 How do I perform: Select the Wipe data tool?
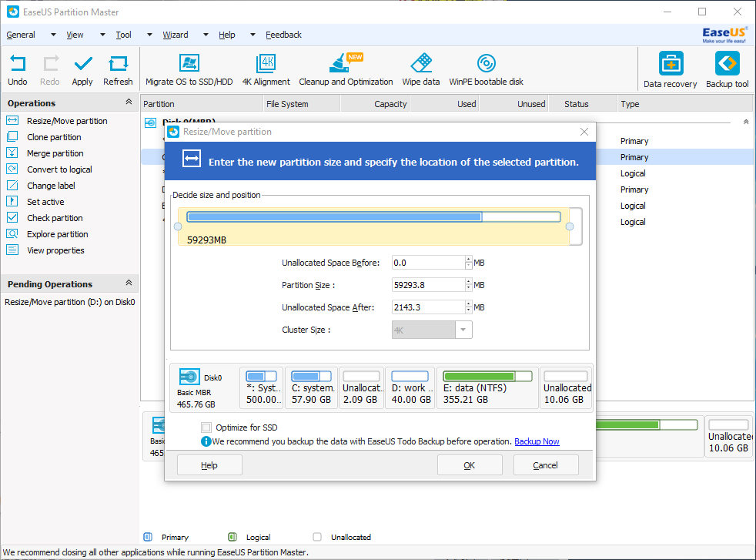click(x=421, y=63)
